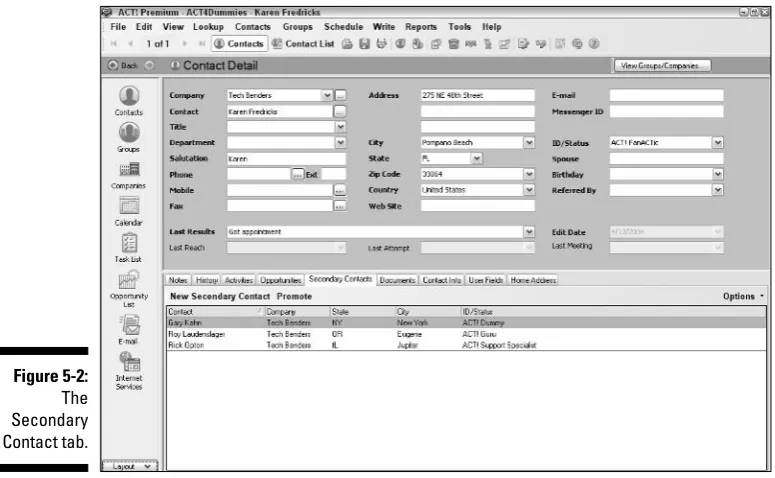775x478 pixels.
Task: Expand the Referred By dropdown
Action: coord(718,190)
